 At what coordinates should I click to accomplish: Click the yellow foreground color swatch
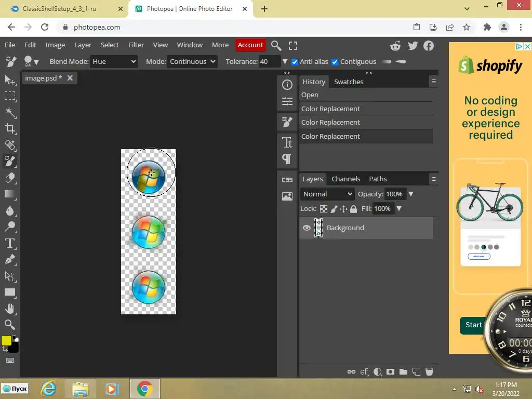(x=6, y=340)
